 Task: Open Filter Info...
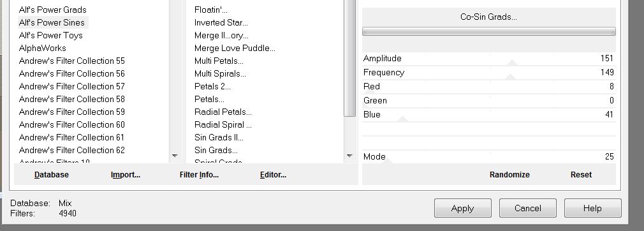point(199,175)
